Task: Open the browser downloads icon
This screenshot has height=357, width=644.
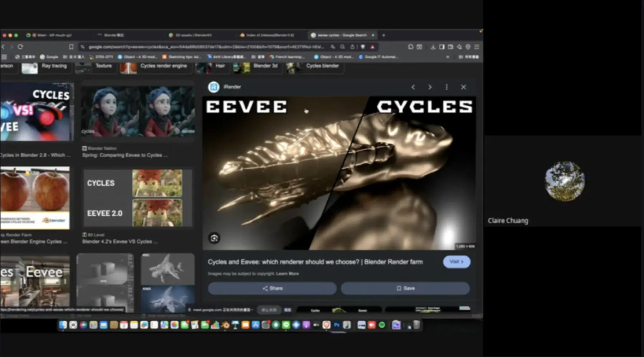Action: click(x=433, y=47)
